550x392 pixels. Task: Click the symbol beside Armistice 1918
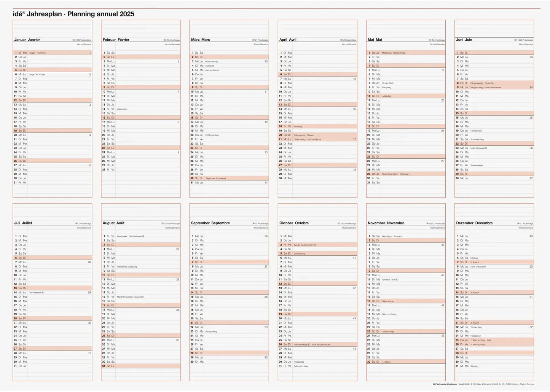point(397,280)
